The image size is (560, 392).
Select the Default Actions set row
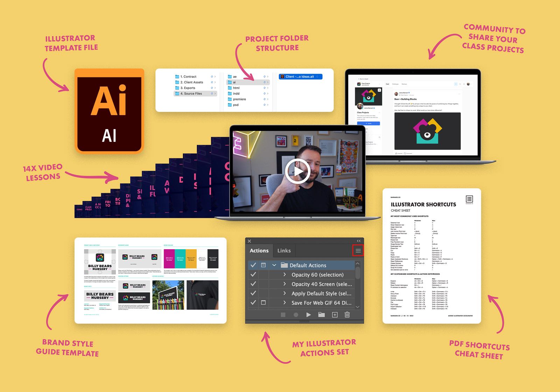[301, 265]
